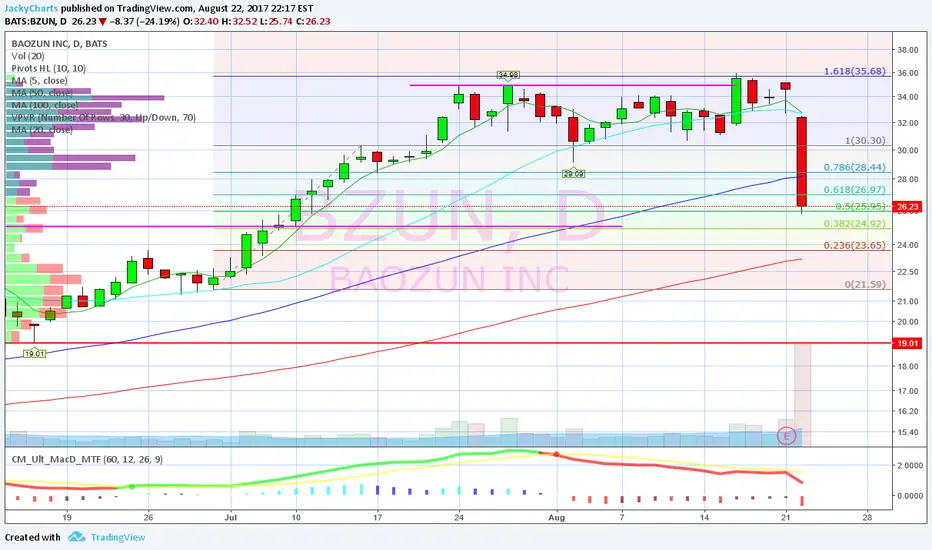The image size is (932, 550).
Task: Click the green MACD crossover dot
Action: pos(132,486)
